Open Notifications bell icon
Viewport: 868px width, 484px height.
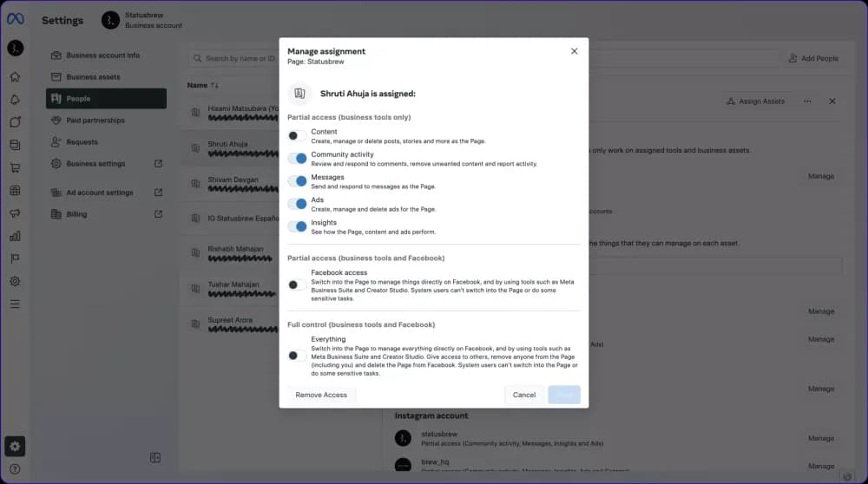pos(15,99)
